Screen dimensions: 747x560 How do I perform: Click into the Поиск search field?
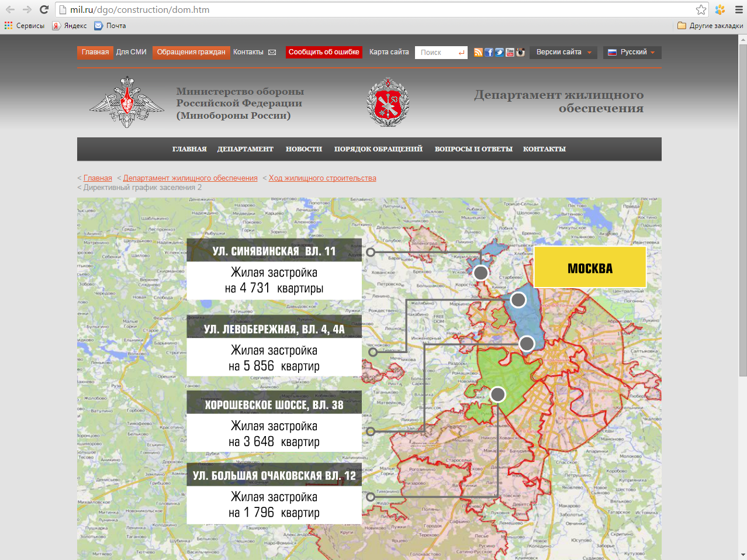pyautogui.click(x=437, y=53)
